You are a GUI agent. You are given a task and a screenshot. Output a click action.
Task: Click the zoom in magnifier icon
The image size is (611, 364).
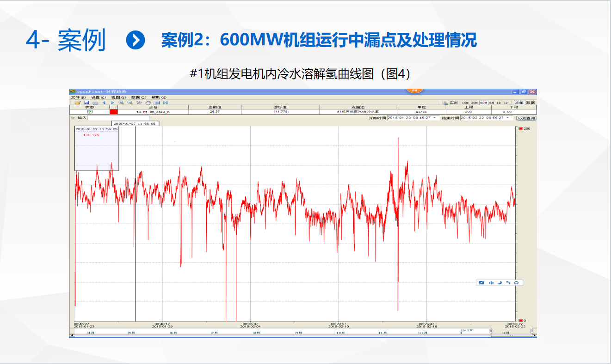pos(121,103)
